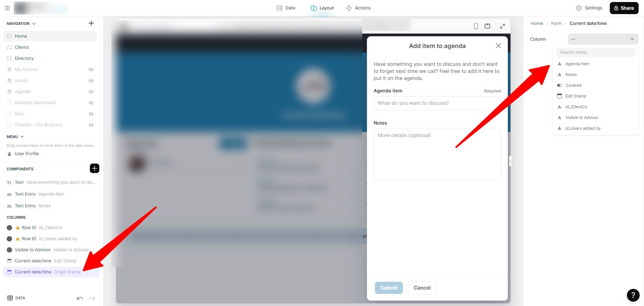Viewport: 644px width, 306px height.
Task: Switch to the Actions tab
Action: [358, 8]
